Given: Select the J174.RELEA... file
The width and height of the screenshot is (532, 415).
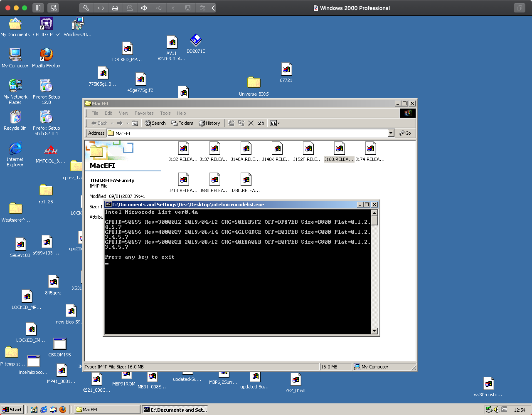Looking at the screenshot, I should point(370,152).
